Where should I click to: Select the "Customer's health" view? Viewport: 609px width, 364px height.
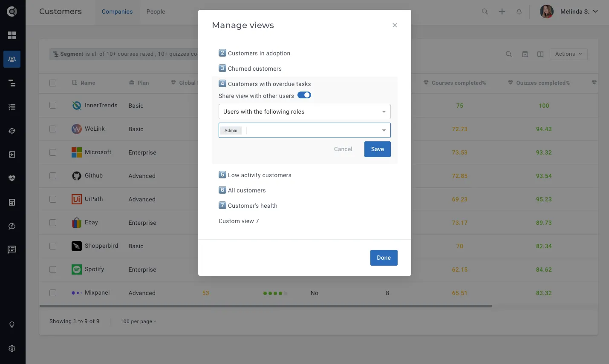pyautogui.click(x=248, y=206)
